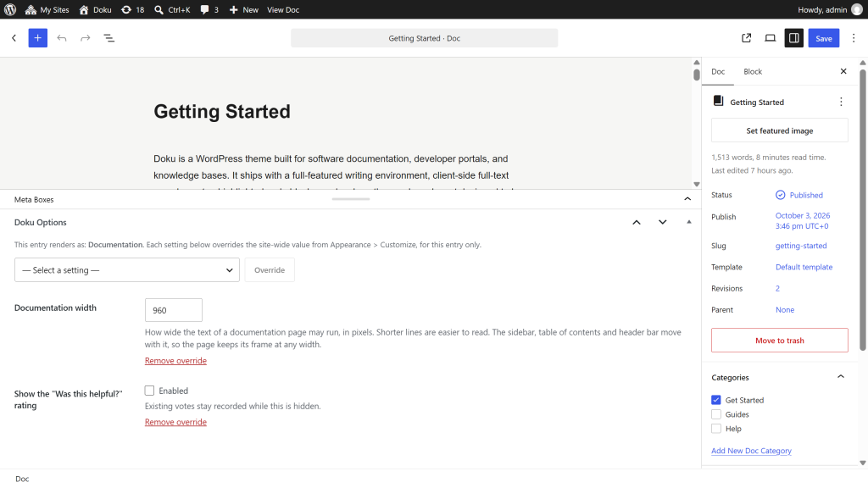This screenshot has width=868, height=488.
Task: Open the device preview options
Action: 770,38
